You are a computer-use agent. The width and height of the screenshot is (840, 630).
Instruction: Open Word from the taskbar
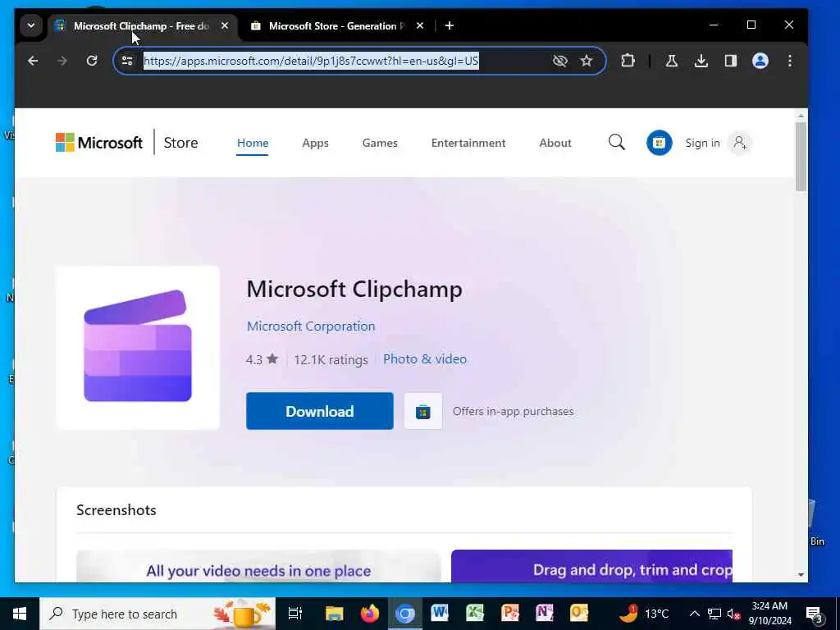tap(440, 613)
